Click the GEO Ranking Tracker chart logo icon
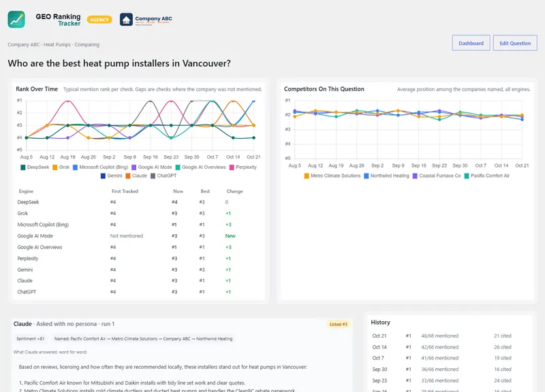This screenshot has height=392, width=545. [16, 20]
